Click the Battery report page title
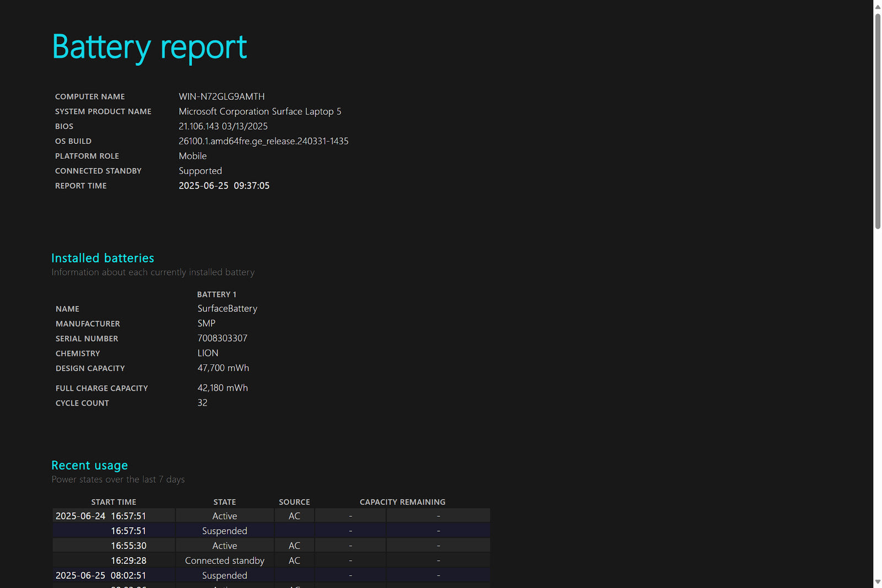Viewport: 882px width, 588px height. 149,47
